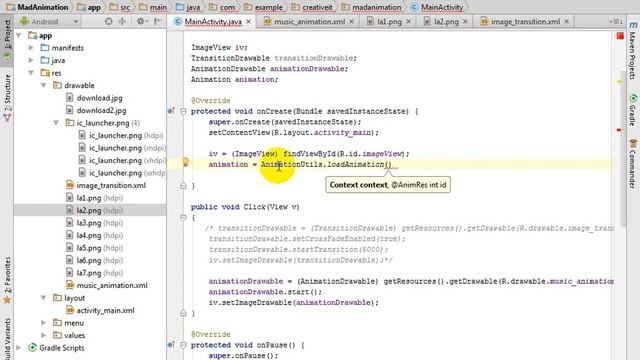The height and width of the screenshot is (360, 640).
Task: Open the Favorites side panel tab
Action: [7, 281]
